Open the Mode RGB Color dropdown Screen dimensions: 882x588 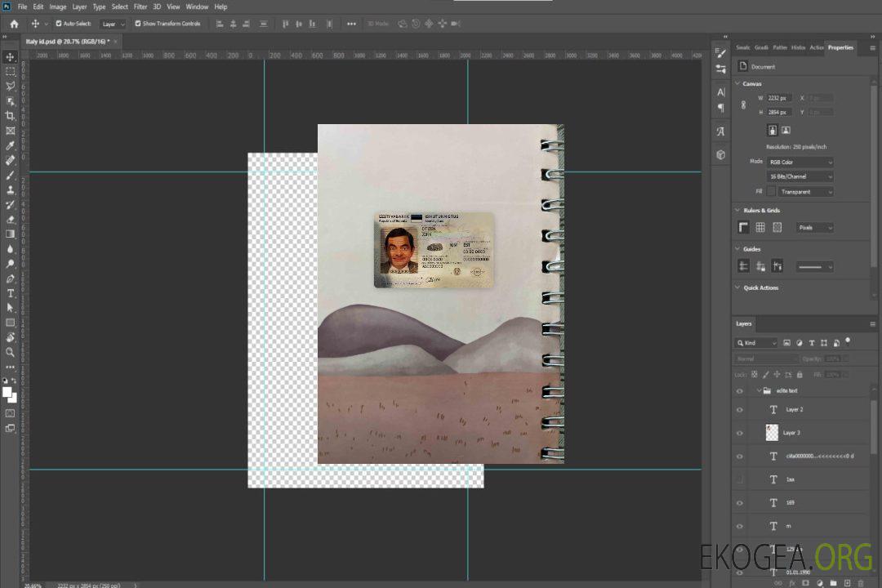[x=800, y=162]
